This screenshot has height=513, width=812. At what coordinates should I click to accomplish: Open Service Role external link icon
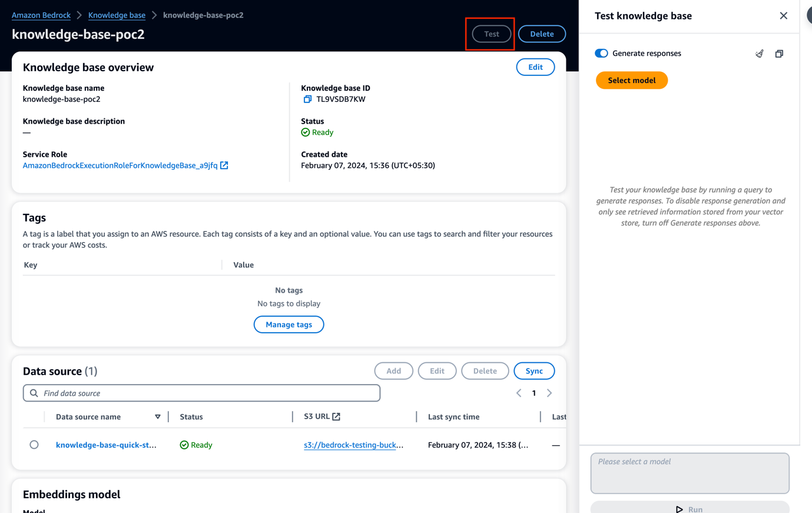pos(224,166)
